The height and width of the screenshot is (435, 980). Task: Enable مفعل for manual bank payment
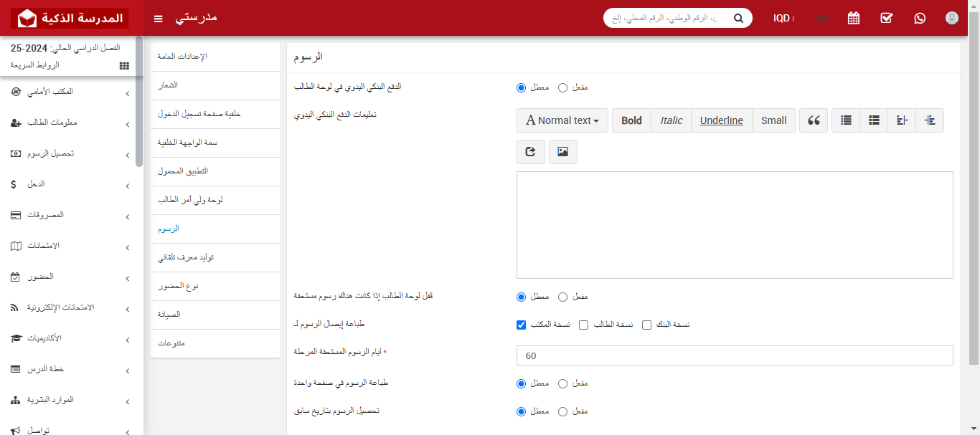pos(562,87)
